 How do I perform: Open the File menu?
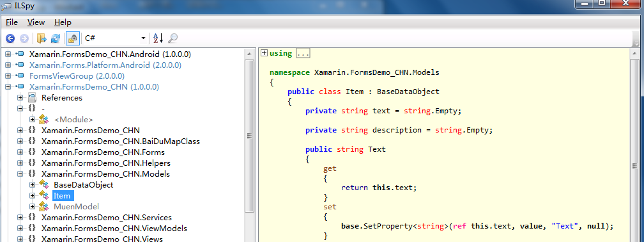click(x=11, y=22)
